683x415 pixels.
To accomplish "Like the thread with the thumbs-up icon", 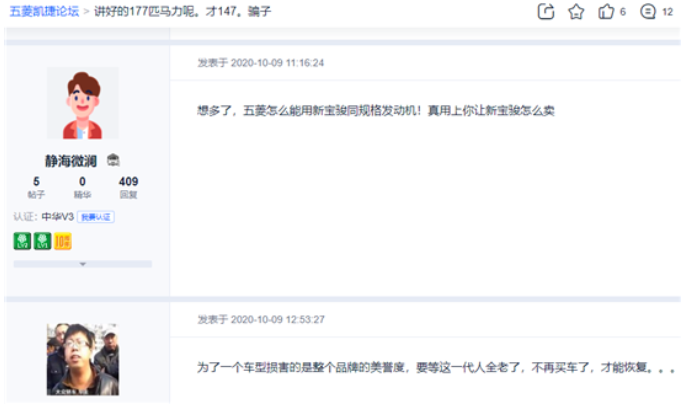I will click(x=606, y=12).
